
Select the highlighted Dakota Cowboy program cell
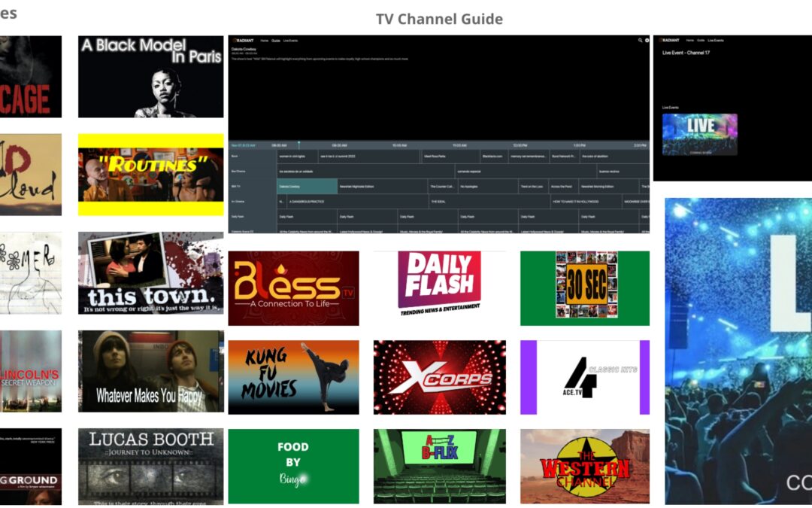click(307, 186)
